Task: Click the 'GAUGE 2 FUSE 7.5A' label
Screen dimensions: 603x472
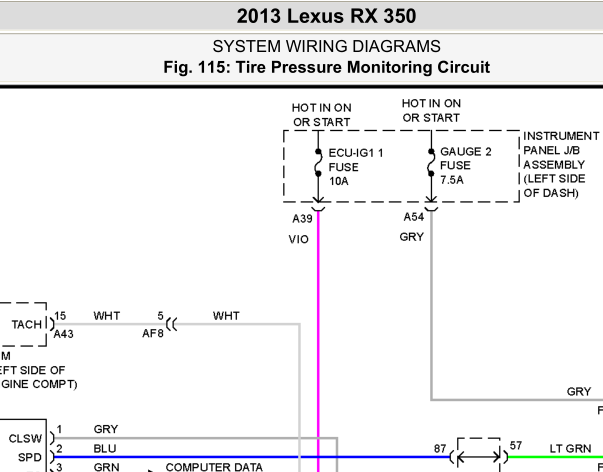Action: [466, 165]
